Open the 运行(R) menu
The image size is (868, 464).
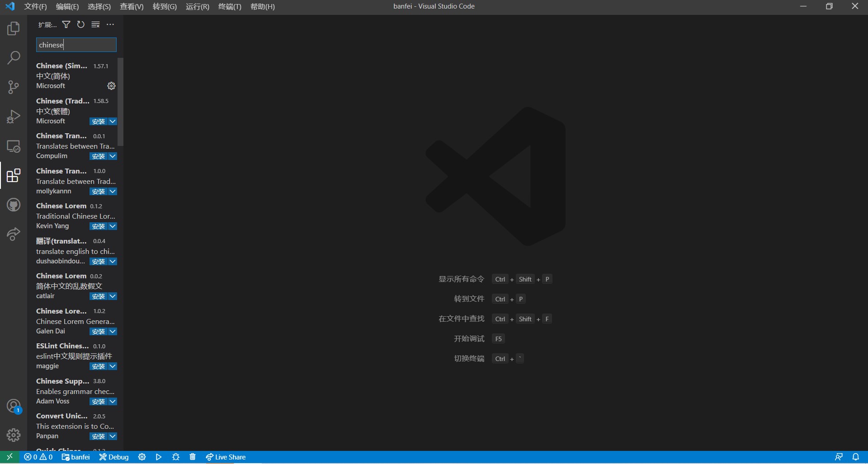tap(198, 7)
